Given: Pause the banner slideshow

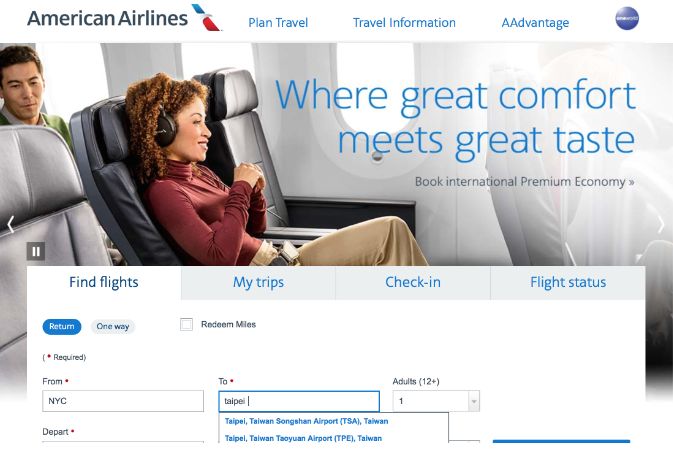Looking at the screenshot, I should coord(36,251).
